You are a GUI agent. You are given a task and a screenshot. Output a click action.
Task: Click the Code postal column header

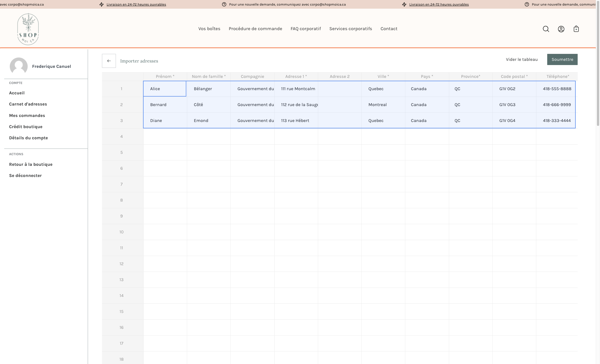pyautogui.click(x=514, y=76)
